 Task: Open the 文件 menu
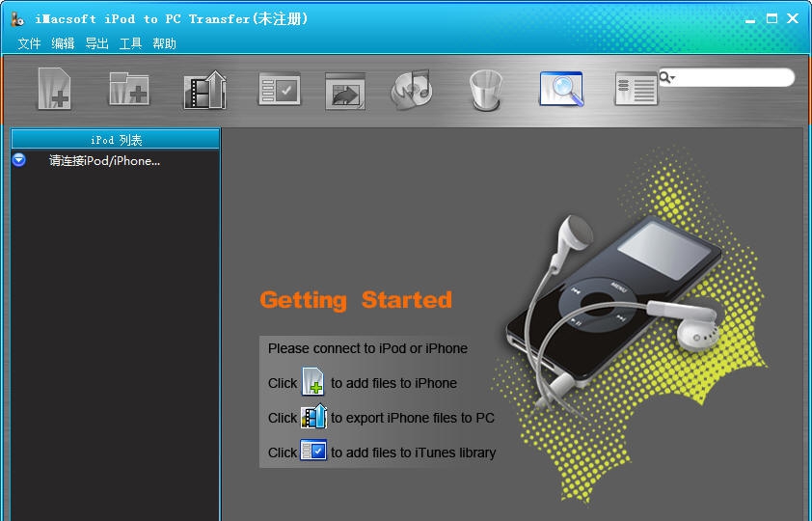(x=29, y=43)
